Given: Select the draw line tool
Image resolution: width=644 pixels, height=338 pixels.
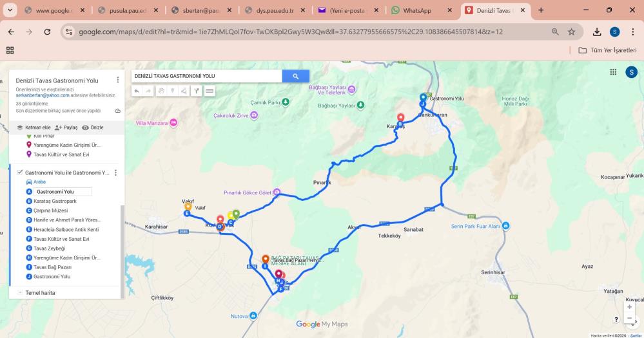Looking at the screenshot, I should point(184,91).
